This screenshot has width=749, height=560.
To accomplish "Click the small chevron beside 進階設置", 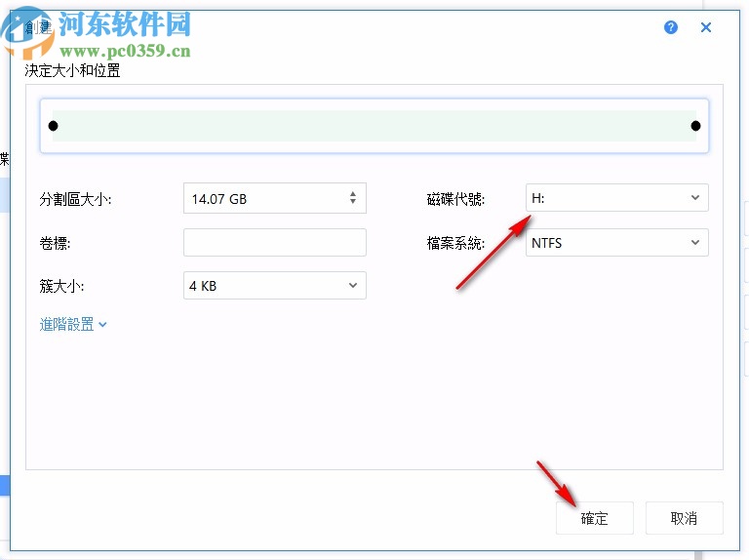I will (x=102, y=325).
